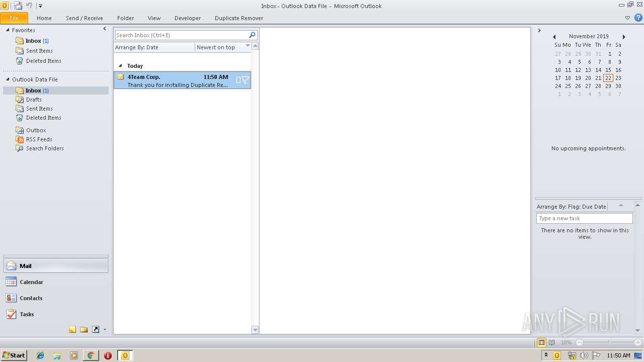Select November 15 in the date navigator
This screenshot has height=362, width=644.
tap(608, 70)
